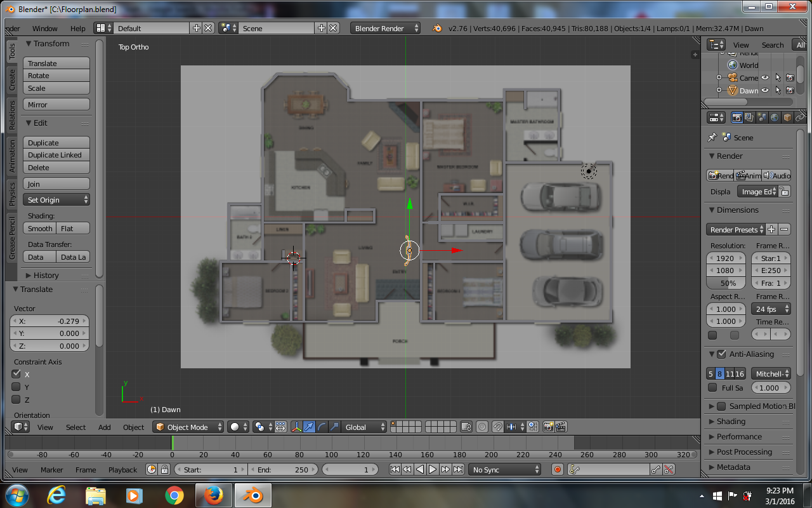Open the Set Origin dropdown
812x508 pixels.
[56, 200]
